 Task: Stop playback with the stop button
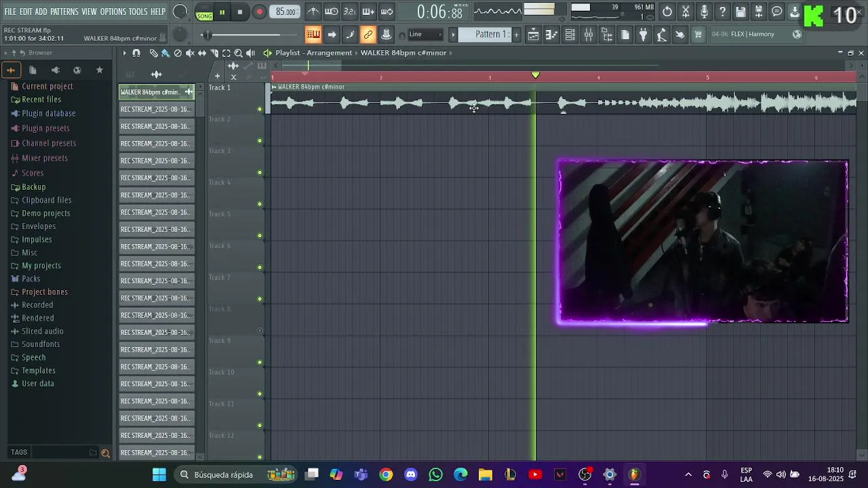point(240,12)
